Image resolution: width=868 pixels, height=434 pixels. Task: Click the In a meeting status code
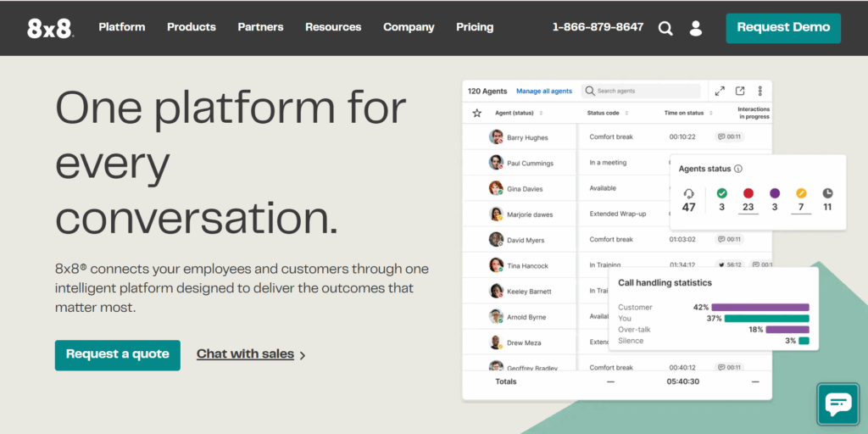tap(608, 163)
